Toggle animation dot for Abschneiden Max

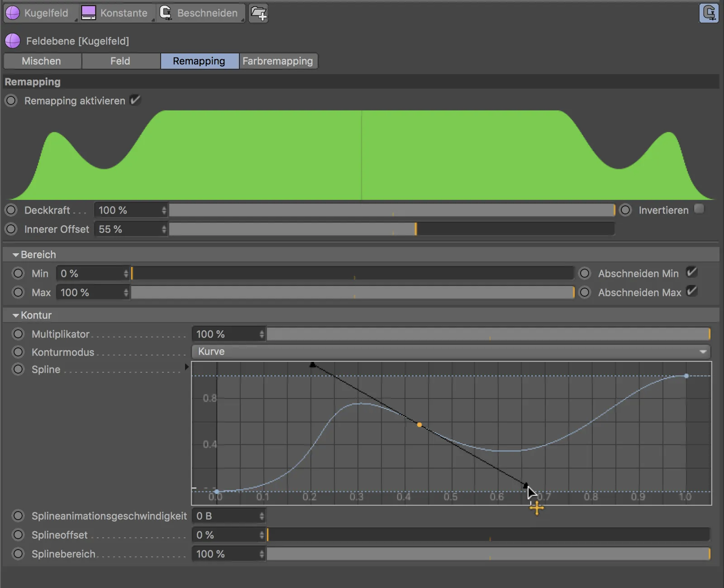[x=585, y=292]
